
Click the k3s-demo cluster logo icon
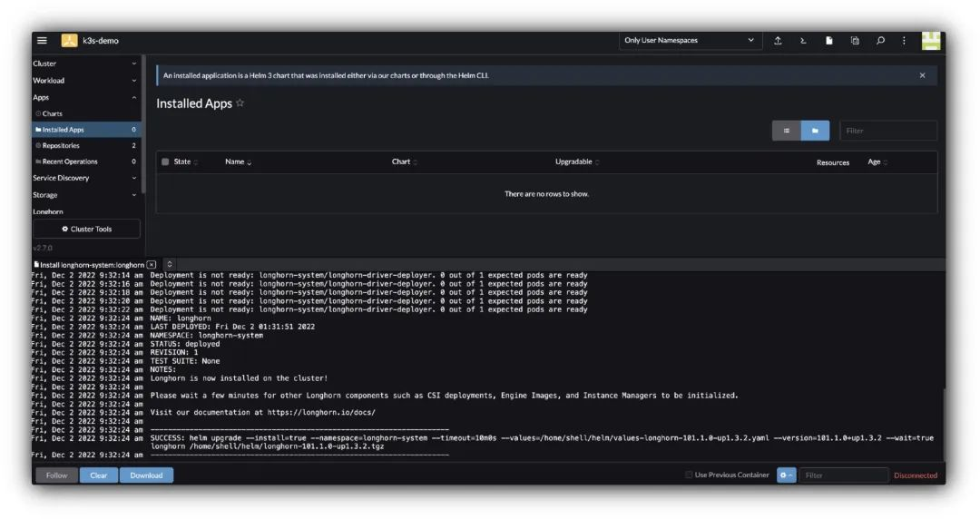pyautogui.click(x=69, y=41)
